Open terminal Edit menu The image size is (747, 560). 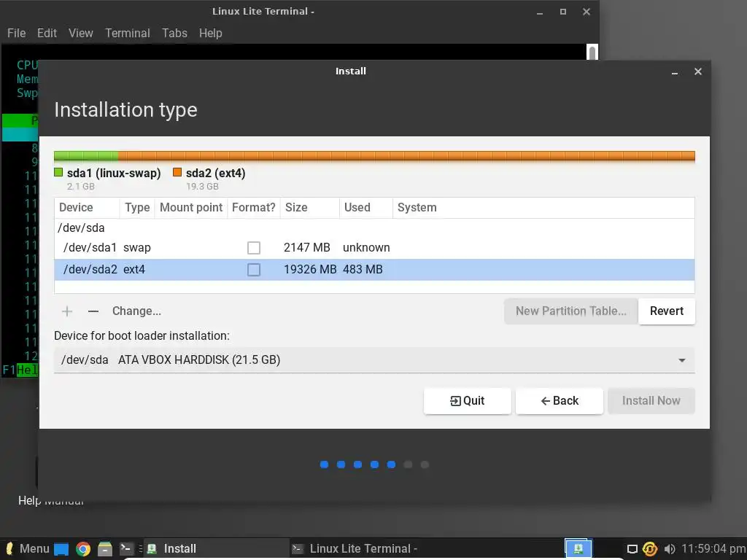point(47,33)
